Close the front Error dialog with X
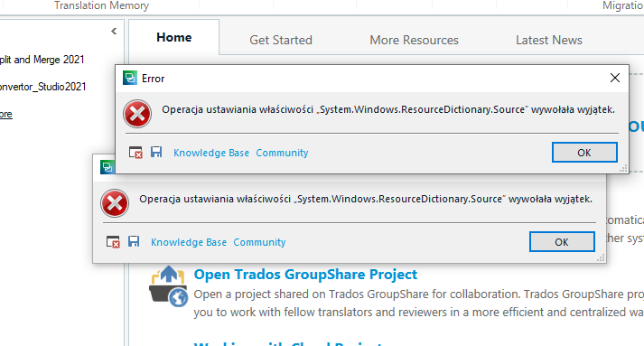The width and height of the screenshot is (644, 346). tap(615, 78)
